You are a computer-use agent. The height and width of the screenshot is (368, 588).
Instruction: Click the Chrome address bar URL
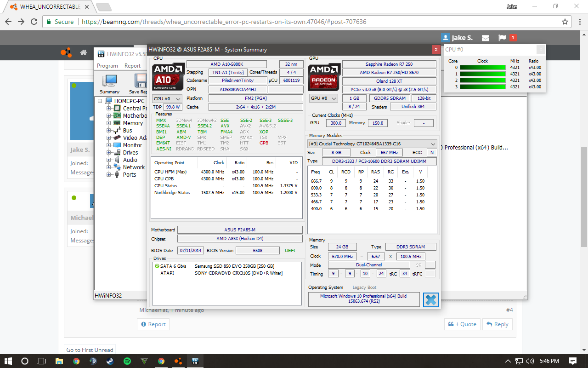[224, 22]
